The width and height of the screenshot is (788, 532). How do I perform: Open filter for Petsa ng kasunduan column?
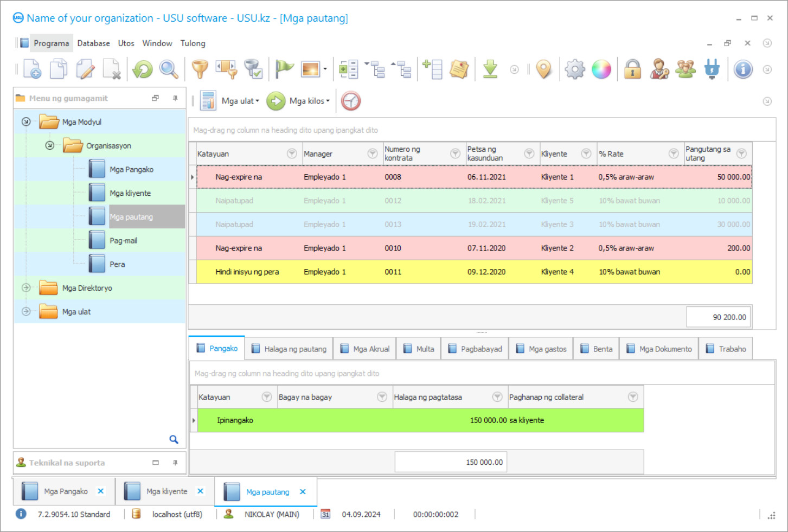529,153
